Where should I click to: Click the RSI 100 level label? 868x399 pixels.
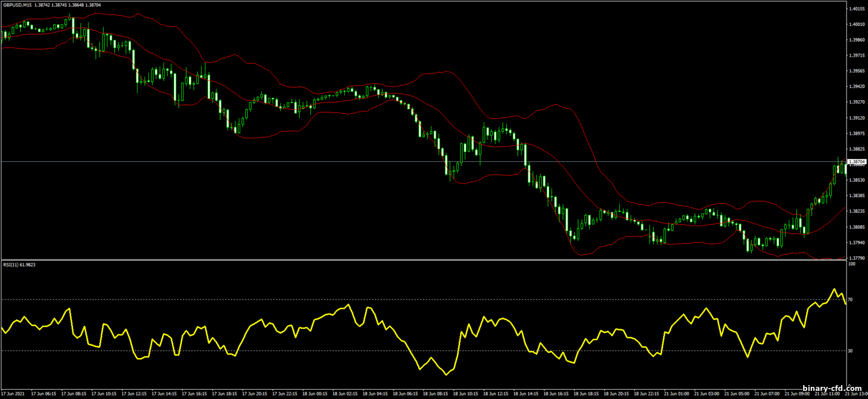[852, 264]
